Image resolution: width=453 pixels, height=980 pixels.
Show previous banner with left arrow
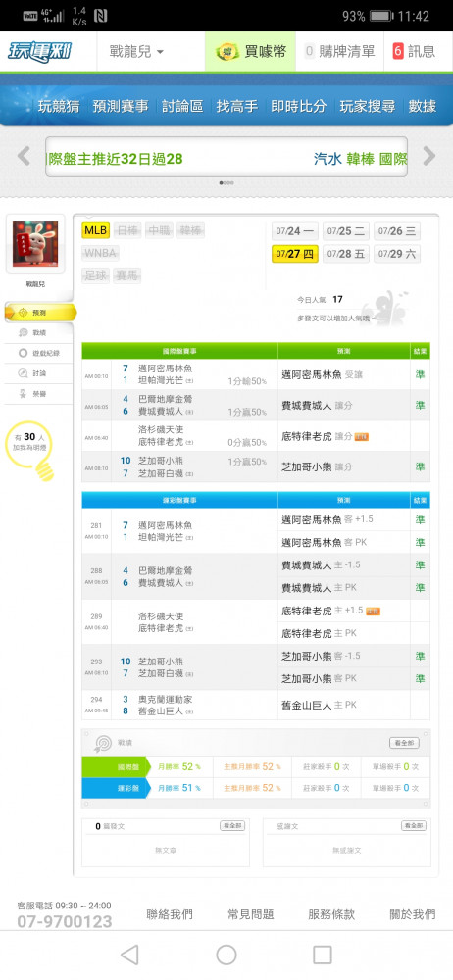pyautogui.click(x=24, y=156)
